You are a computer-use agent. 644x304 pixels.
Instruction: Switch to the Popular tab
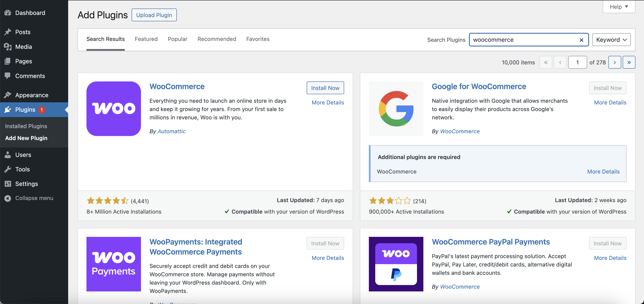click(177, 39)
